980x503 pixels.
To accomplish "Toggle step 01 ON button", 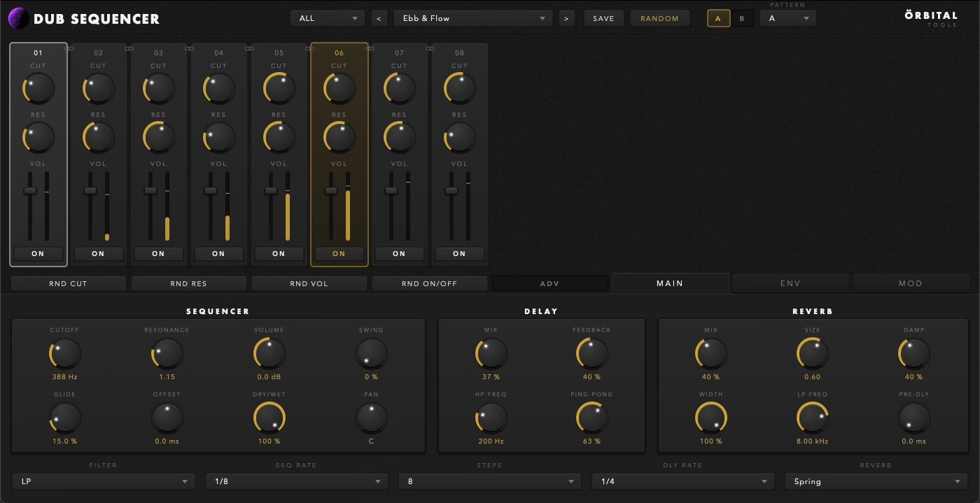I will [38, 254].
